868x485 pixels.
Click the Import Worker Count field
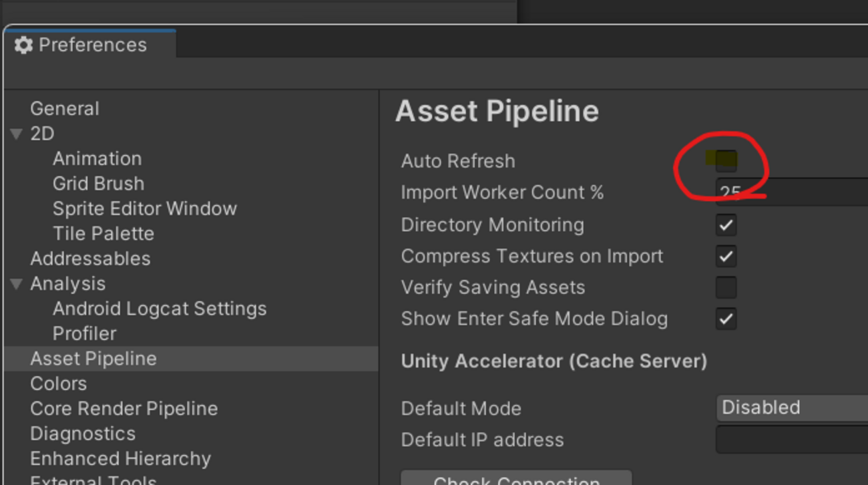(x=791, y=192)
